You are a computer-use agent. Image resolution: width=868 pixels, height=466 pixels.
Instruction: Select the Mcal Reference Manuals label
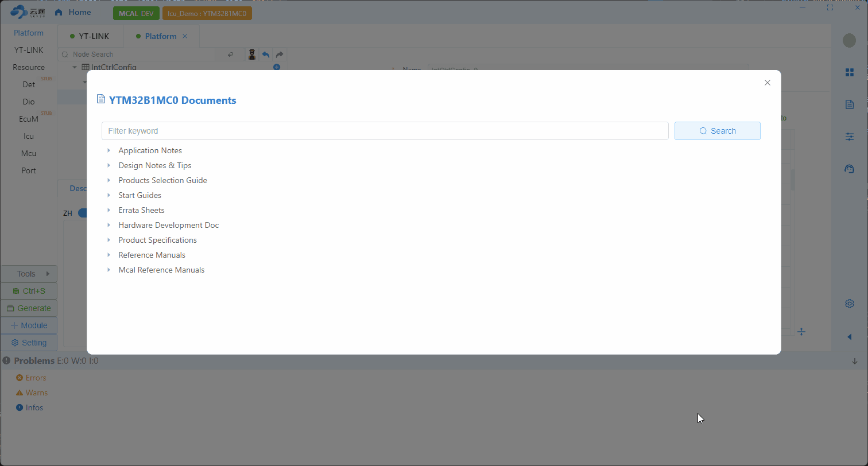tap(161, 270)
